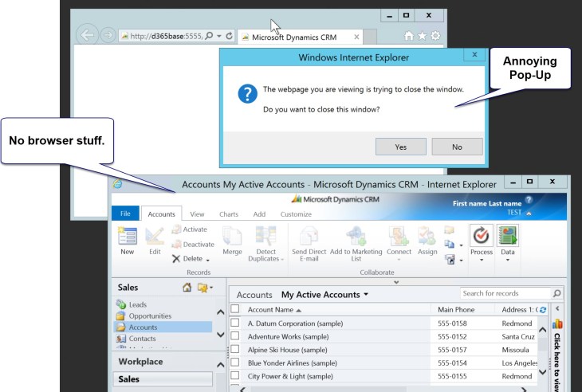This screenshot has height=392, width=582.
Task: Open the Adventure Works (sample) account link
Action: pos(288,337)
